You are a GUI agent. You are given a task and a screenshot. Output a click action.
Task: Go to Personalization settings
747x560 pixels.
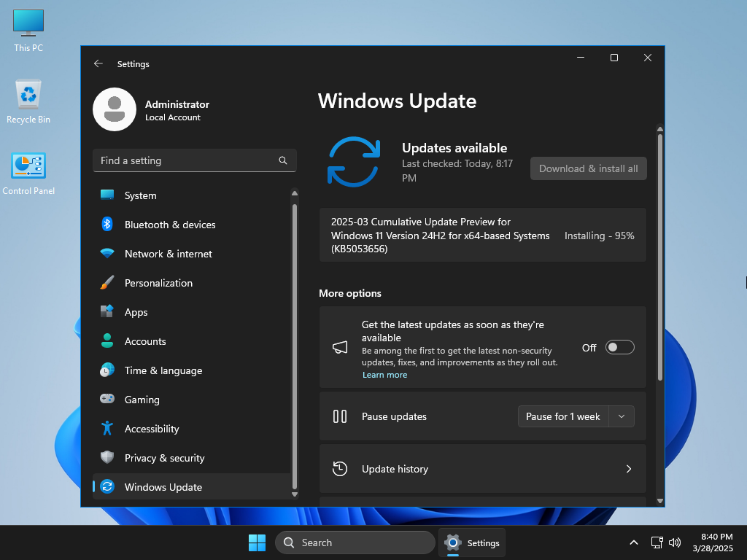point(192,282)
